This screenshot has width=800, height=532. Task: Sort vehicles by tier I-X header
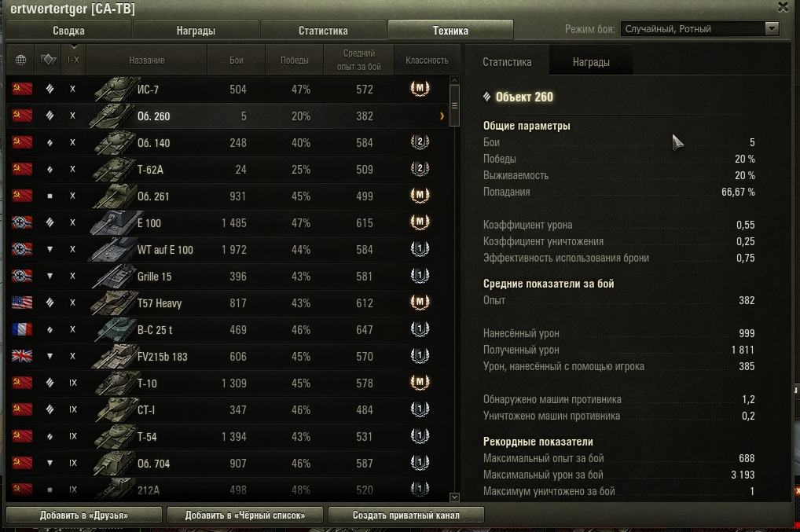tap(73, 61)
